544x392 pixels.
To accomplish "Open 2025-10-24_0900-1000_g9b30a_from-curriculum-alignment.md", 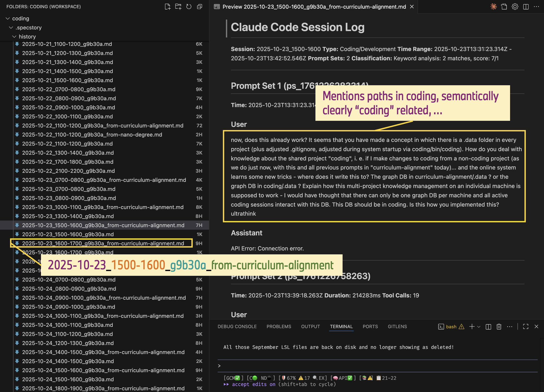I will [x=104, y=298].
